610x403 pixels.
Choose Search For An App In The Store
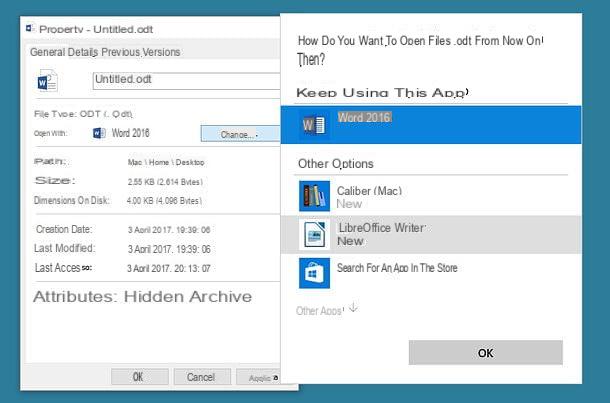click(x=431, y=273)
